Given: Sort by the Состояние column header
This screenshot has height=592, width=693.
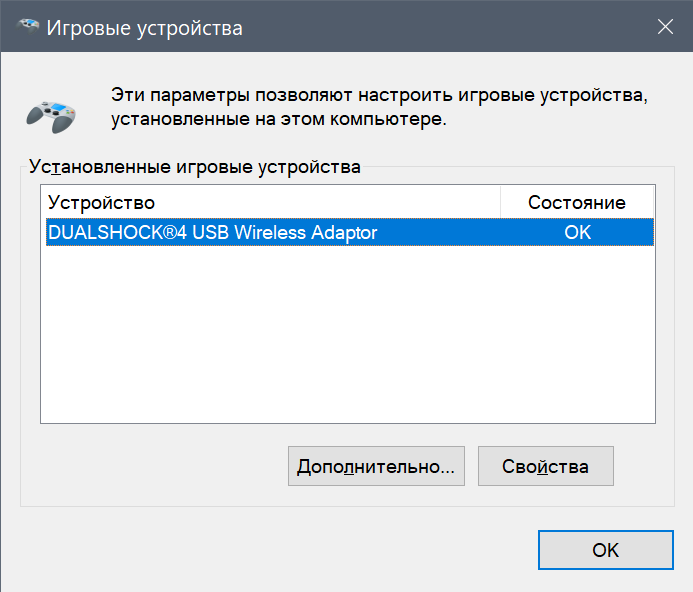Looking at the screenshot, I should (x=577, y=202).
